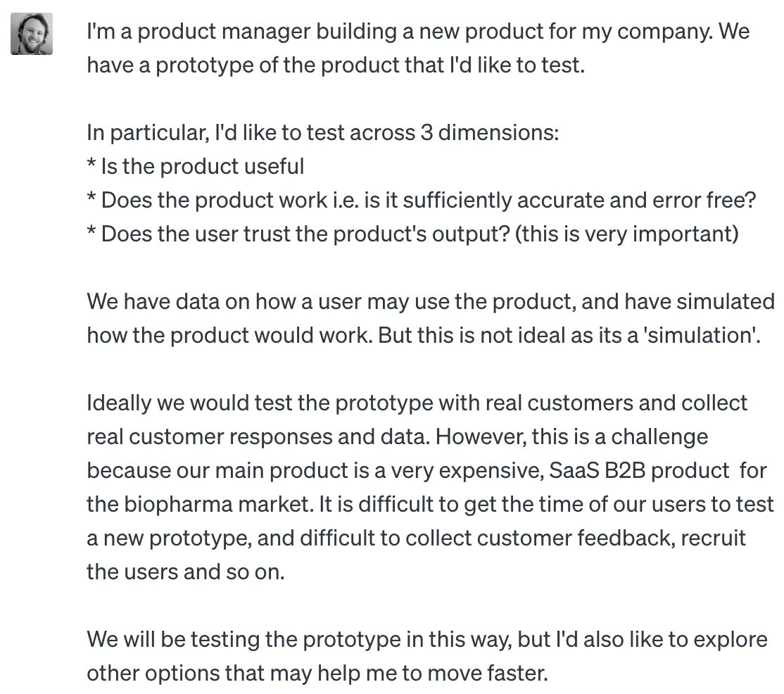Click the text 'SaaS B2B product'
The height and width of the screenshot is (694, 784).
[640, 470]
